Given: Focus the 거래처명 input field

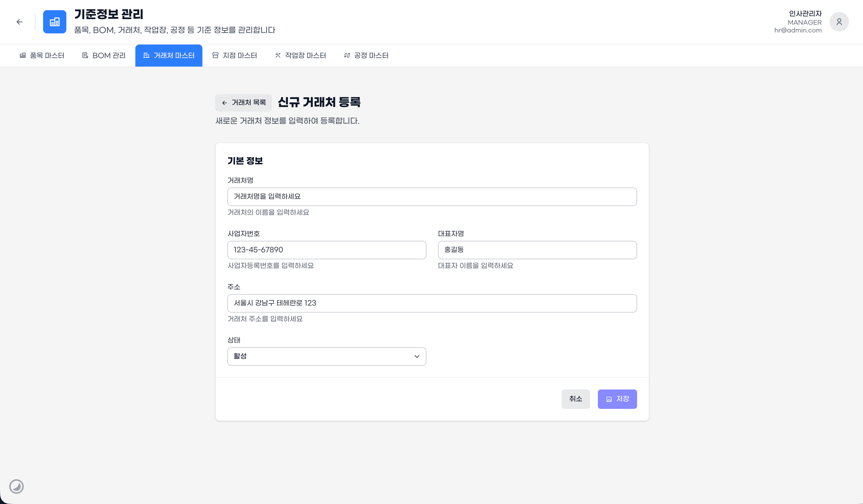Looking at the screenshot, I should coord(431,197).
